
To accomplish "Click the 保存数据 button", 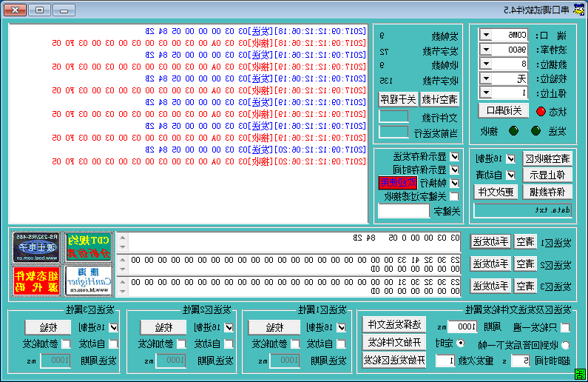I will point(547,192).
